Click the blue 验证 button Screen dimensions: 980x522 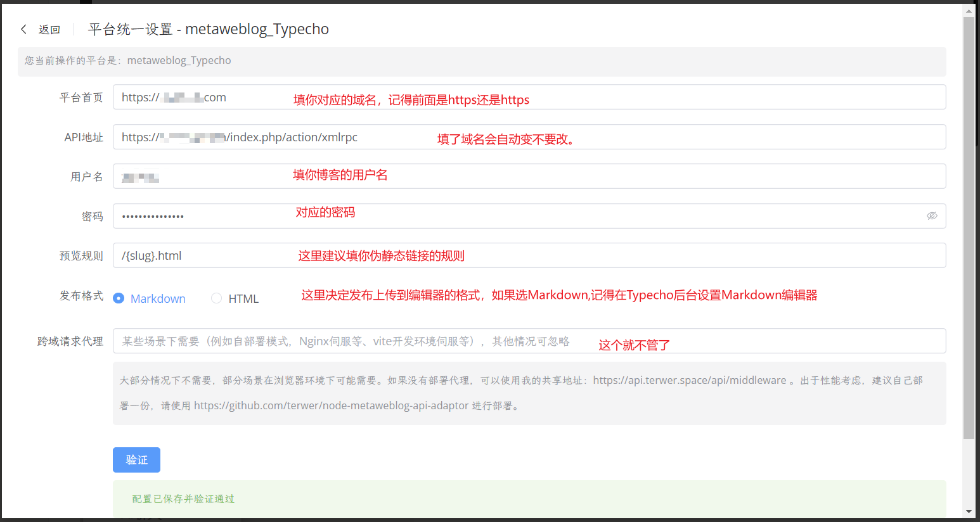pos(136,460)
